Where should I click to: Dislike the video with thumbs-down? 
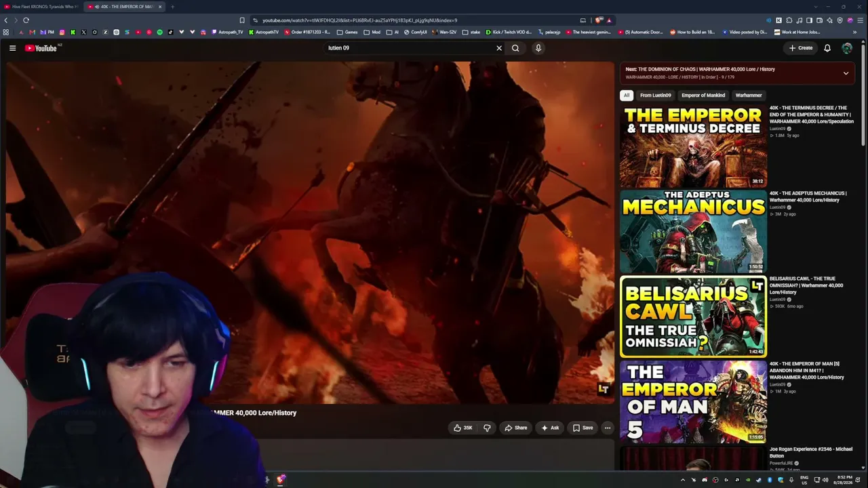[x=487, y=428]
